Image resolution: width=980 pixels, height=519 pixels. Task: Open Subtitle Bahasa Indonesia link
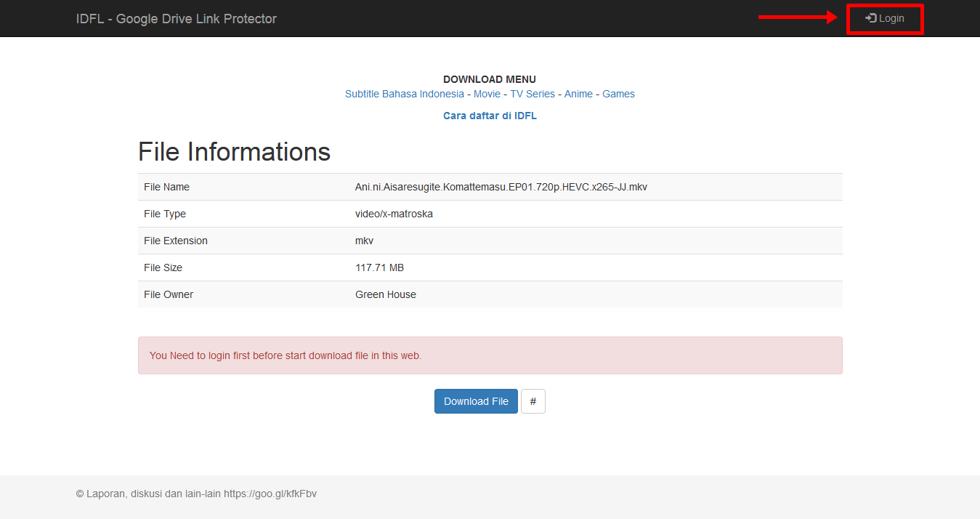pyautogui.click(x=405, y=94)
